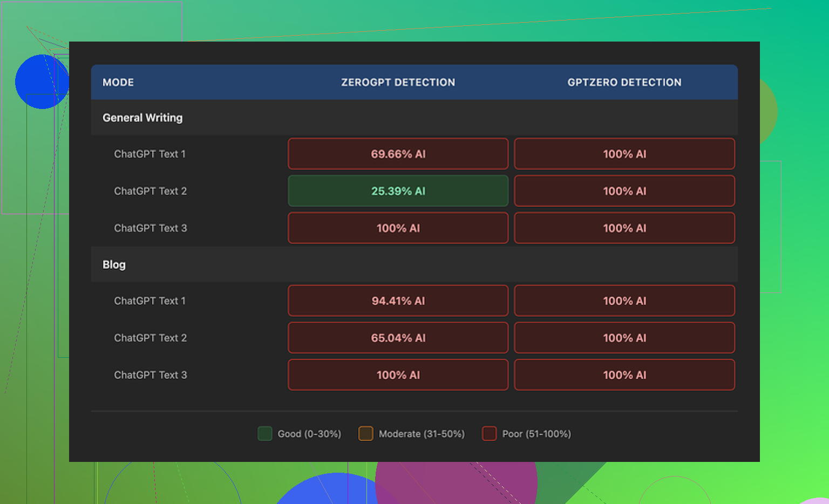The image size is (829, 504).
Task: Click the General Writing section heading
Action: tap(142, 118)
